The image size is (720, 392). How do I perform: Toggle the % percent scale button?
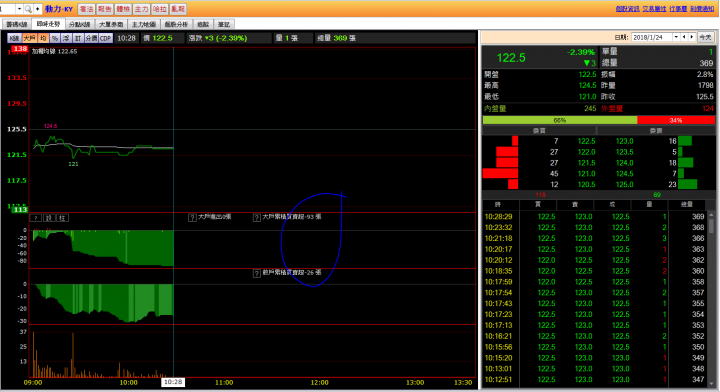point(55,38)
